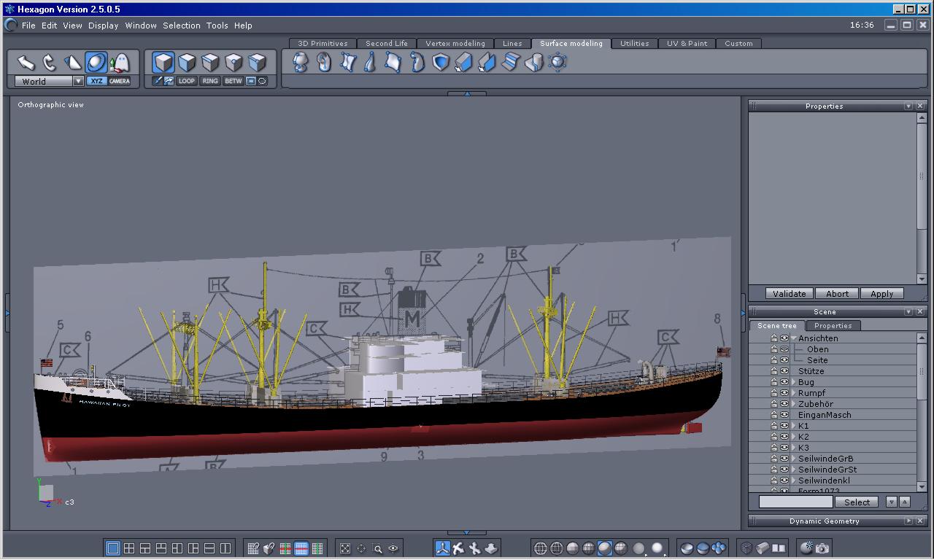Image resolution: width=934 pixels, height=560 pixels.
Task: Toggle visibility of Stütze
Action: pyautogui.click(x=784, y=371)
